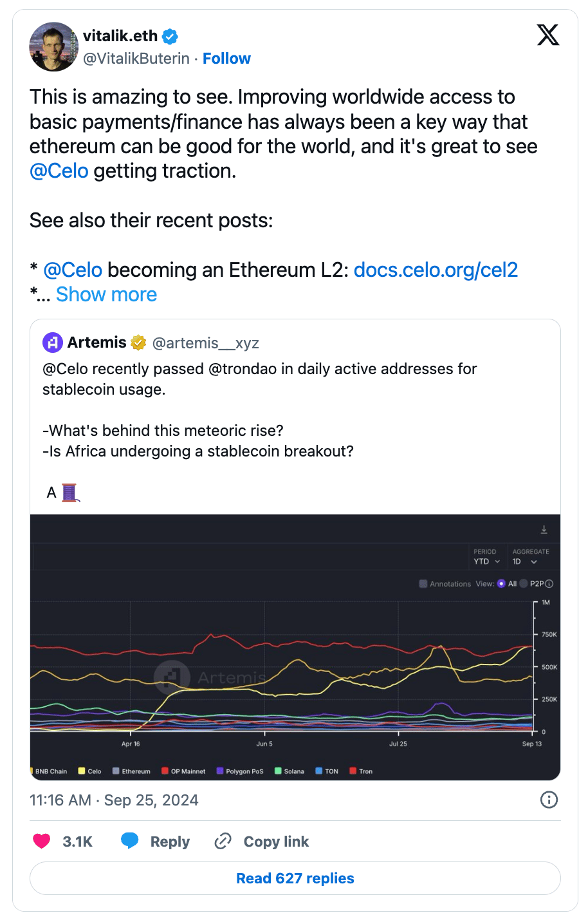Click the Artemis logo avatar
This screenshot has height=922, width=588.
(x=53, y=343)
